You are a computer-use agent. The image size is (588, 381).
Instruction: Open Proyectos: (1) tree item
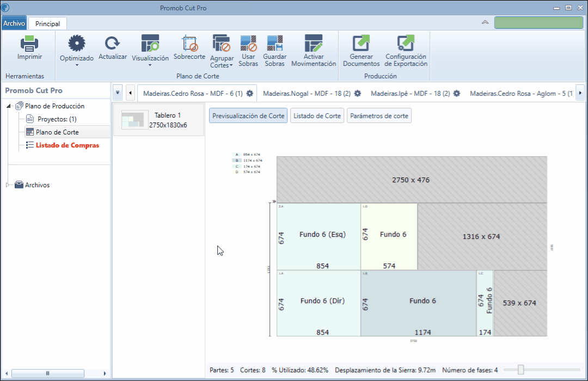(x=57, y=119)
